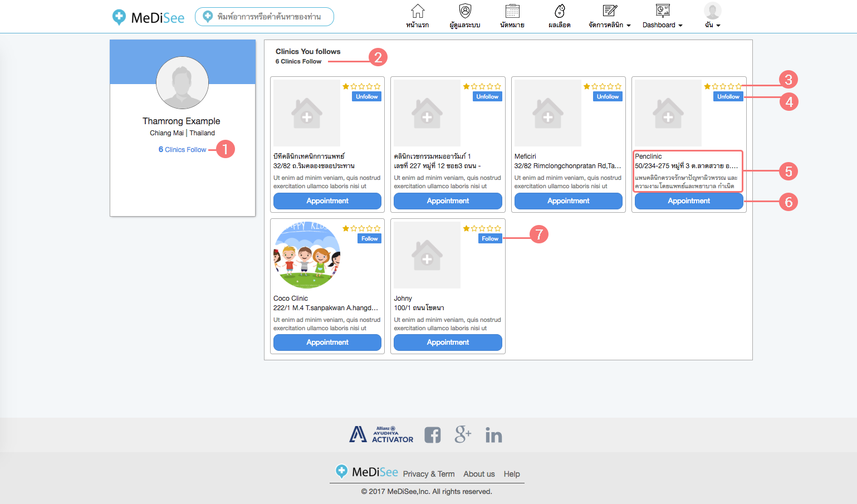Click the Google Plus footer icon
The image size is (857, 504).
[463, 434]
